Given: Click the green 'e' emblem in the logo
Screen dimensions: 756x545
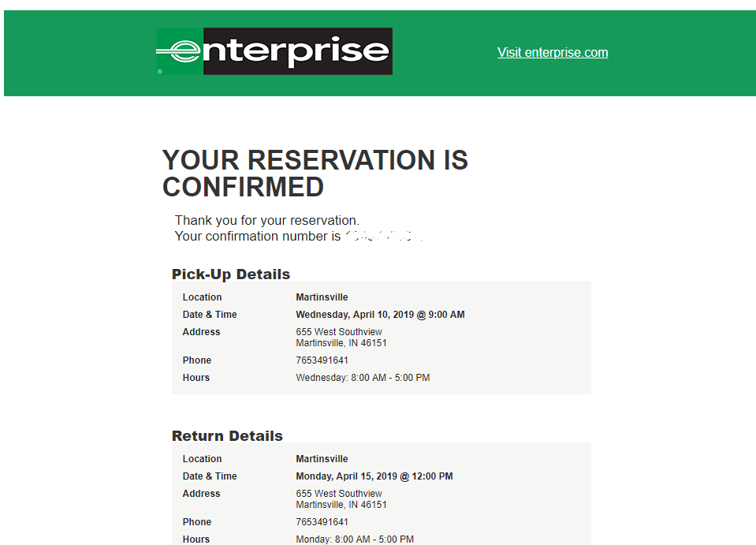Looking at the screenshot, I should coord(180,51).
